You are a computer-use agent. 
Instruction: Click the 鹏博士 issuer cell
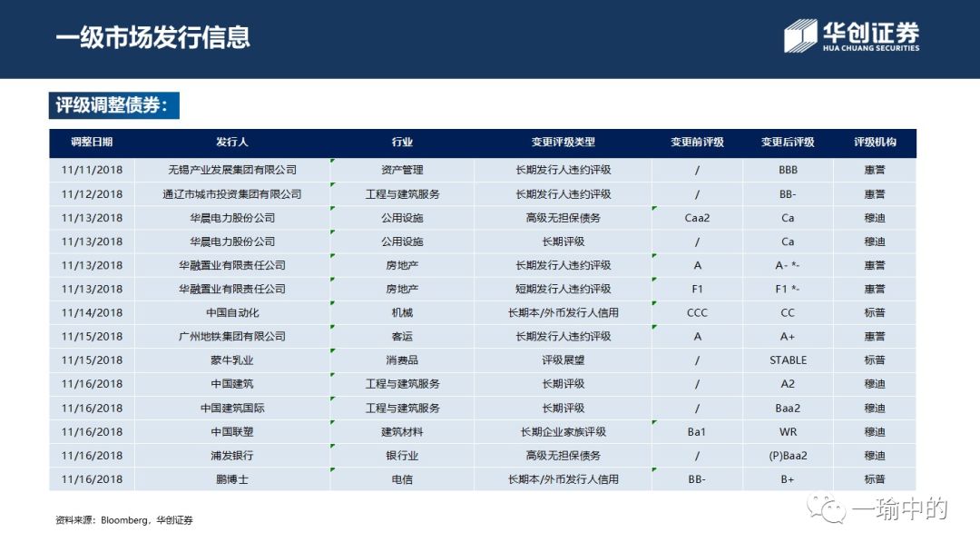pyautogui.click(x=232, y=479)
